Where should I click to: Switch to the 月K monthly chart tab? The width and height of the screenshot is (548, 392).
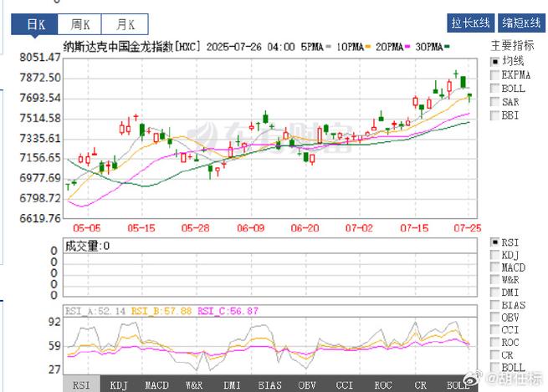125,24
